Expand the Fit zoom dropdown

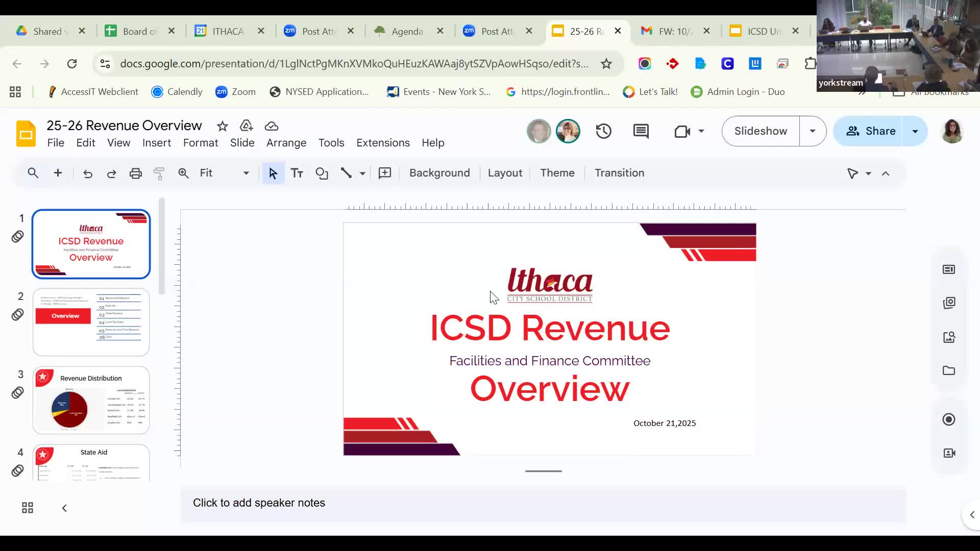point(246,173)
